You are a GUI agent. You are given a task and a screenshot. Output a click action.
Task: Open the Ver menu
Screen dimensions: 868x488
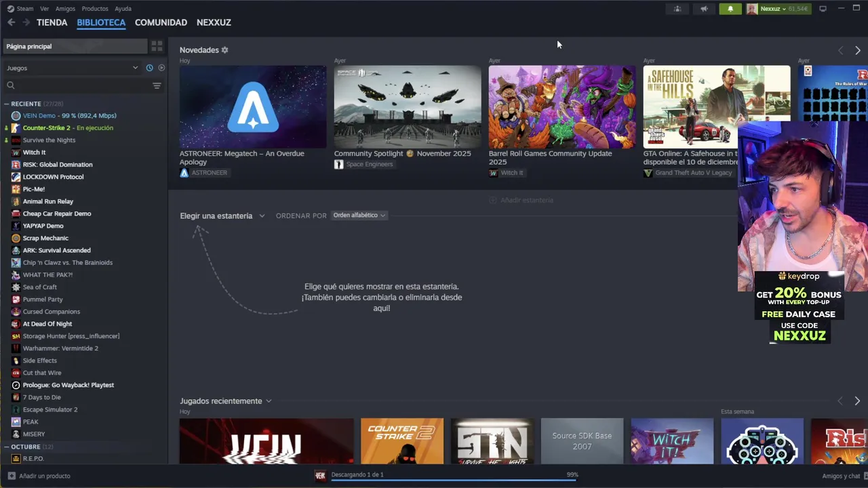(x=44, y=9)
